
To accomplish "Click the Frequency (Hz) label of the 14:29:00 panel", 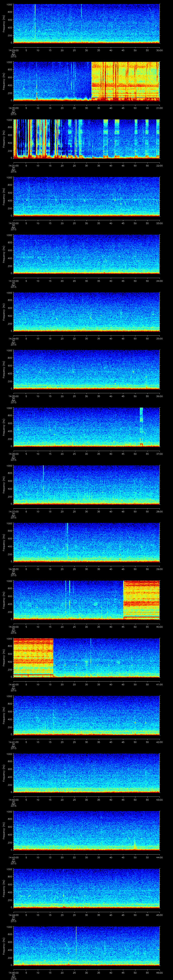I will [x=4, y=24].
